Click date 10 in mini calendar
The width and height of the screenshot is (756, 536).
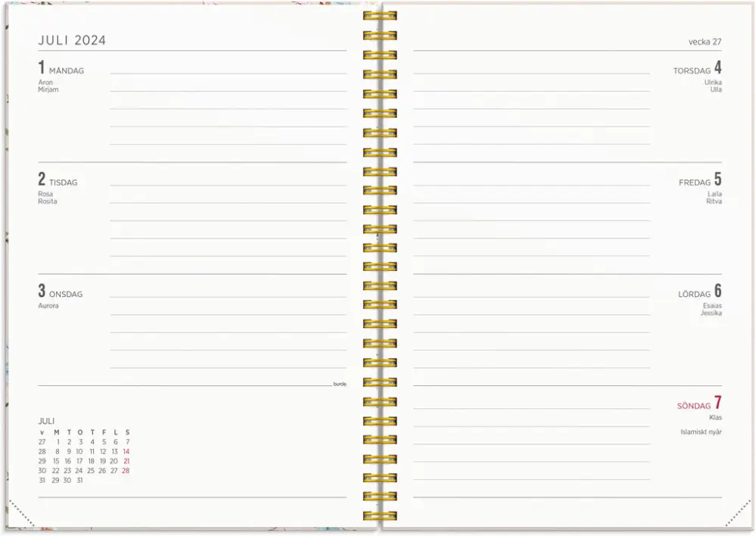click(79, 451)
